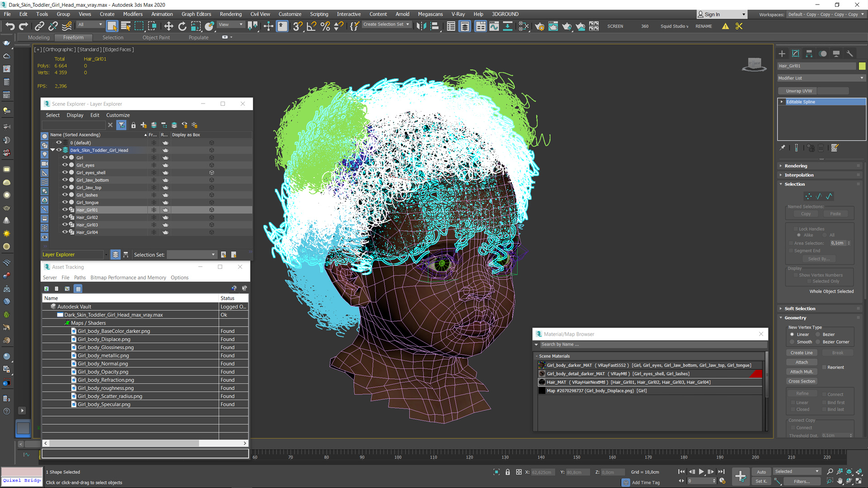
Task: Click the Create Line button
Action: tap(802, 353)
